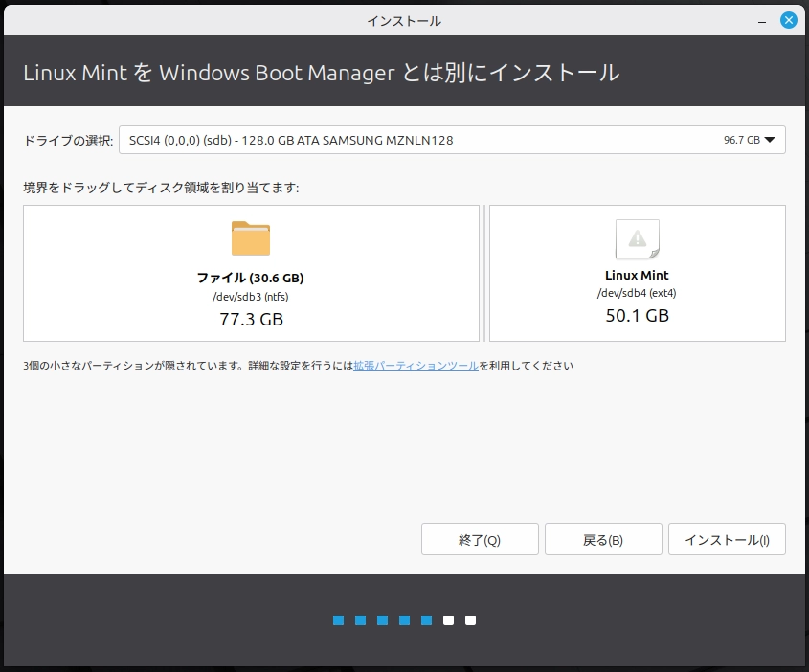Viewport: 809px width, 672px height.
Task: Start installation with the インストール(I) button
Action: point(727,540)
